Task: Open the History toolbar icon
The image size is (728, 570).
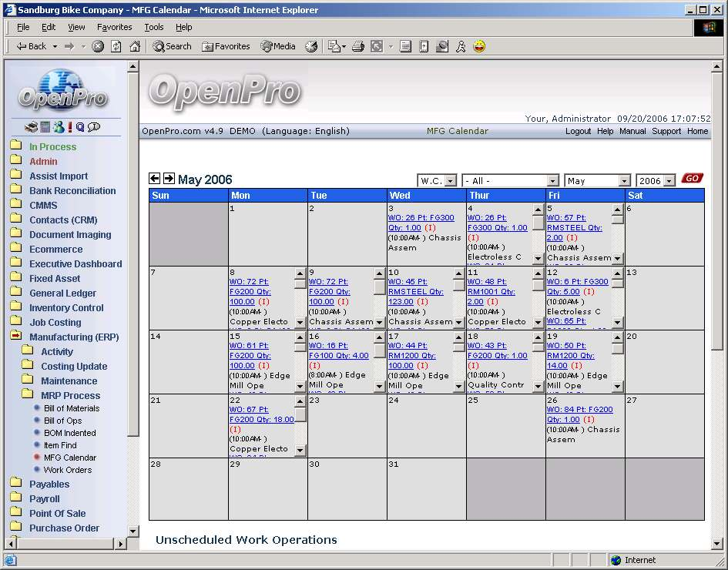Action: 311,46
